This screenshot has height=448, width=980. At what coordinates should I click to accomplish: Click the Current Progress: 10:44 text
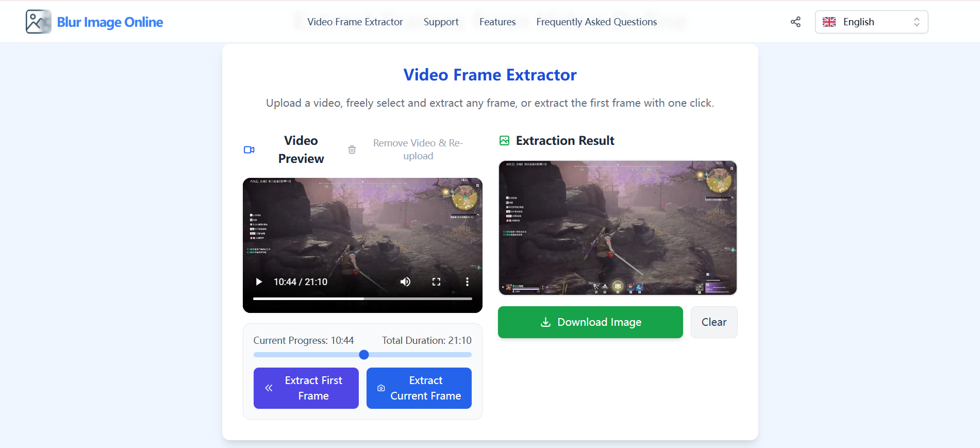click(x=304, y=340)
